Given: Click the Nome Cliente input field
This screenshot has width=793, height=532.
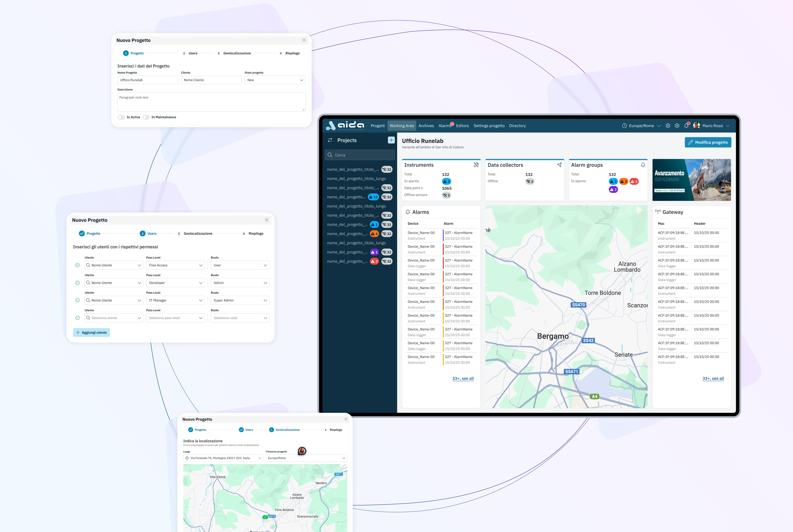Looking at the screenshot, I should [211, 80].
